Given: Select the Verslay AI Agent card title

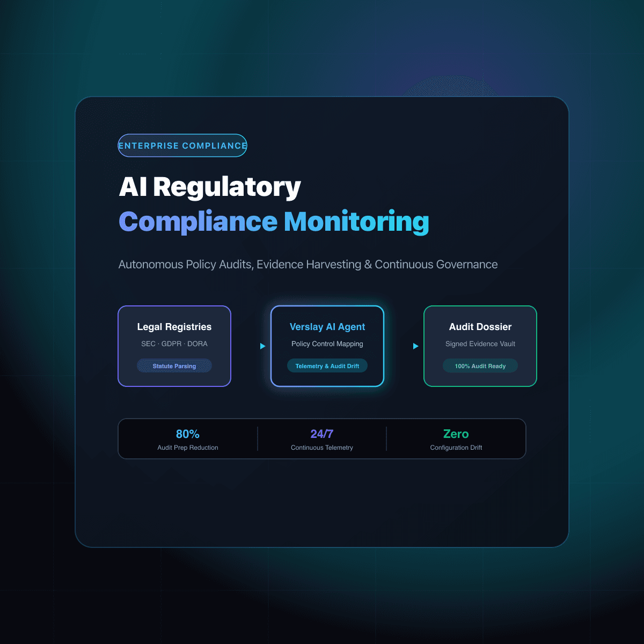Looking at the screenshot, I should click(327, 327).
